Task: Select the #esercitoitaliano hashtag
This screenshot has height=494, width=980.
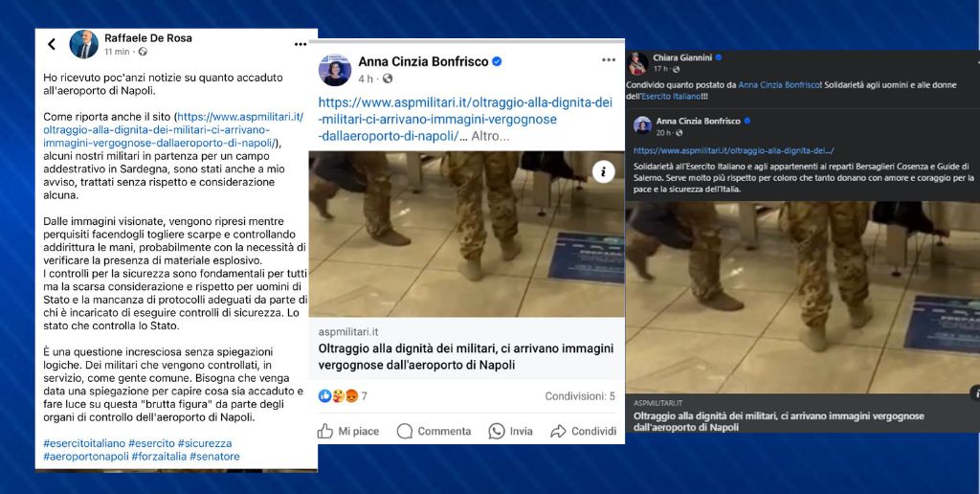Action: pyautogui.click(x=84, y=443)
